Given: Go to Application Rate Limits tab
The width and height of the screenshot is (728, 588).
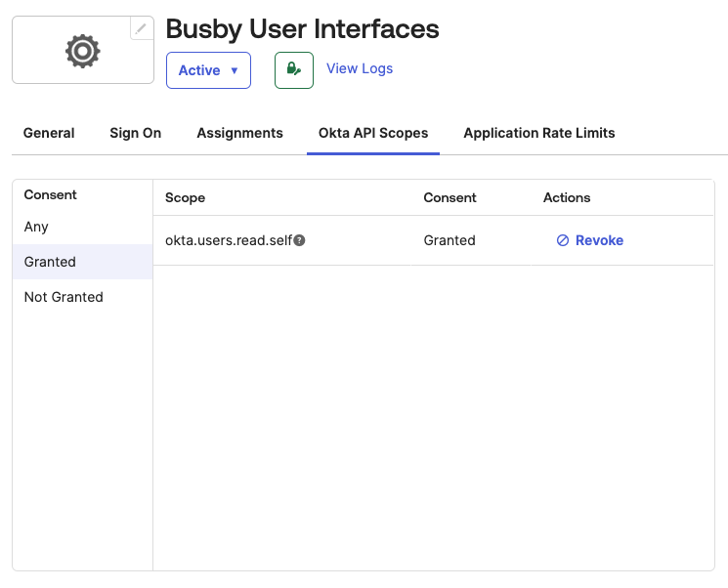Looking at the screenshot, I should 539,133.
